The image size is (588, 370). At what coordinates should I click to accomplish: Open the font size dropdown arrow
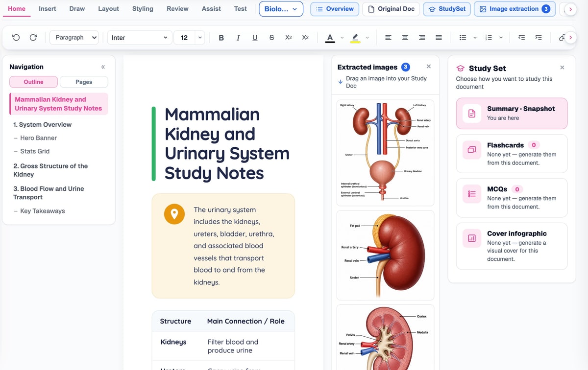(200, 38)
